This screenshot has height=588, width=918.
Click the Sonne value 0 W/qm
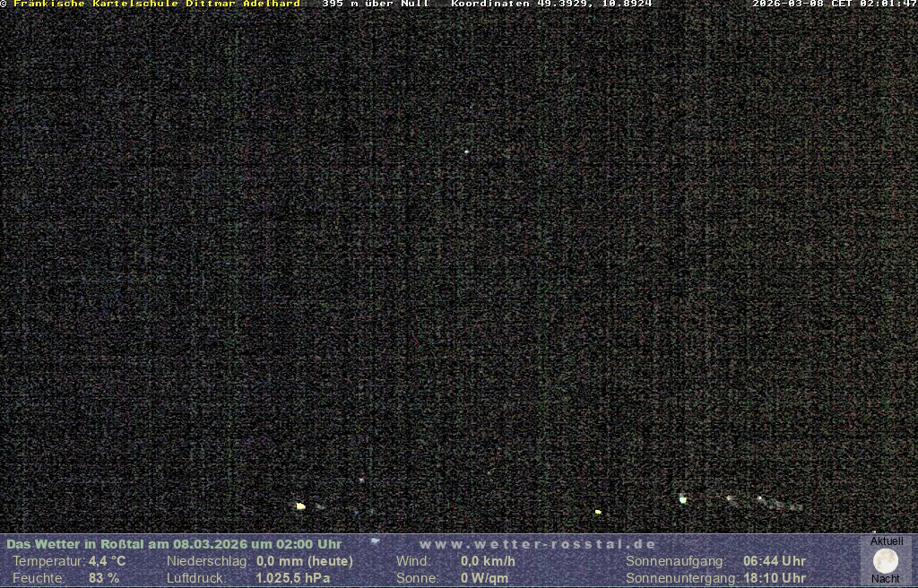[484, 578]
